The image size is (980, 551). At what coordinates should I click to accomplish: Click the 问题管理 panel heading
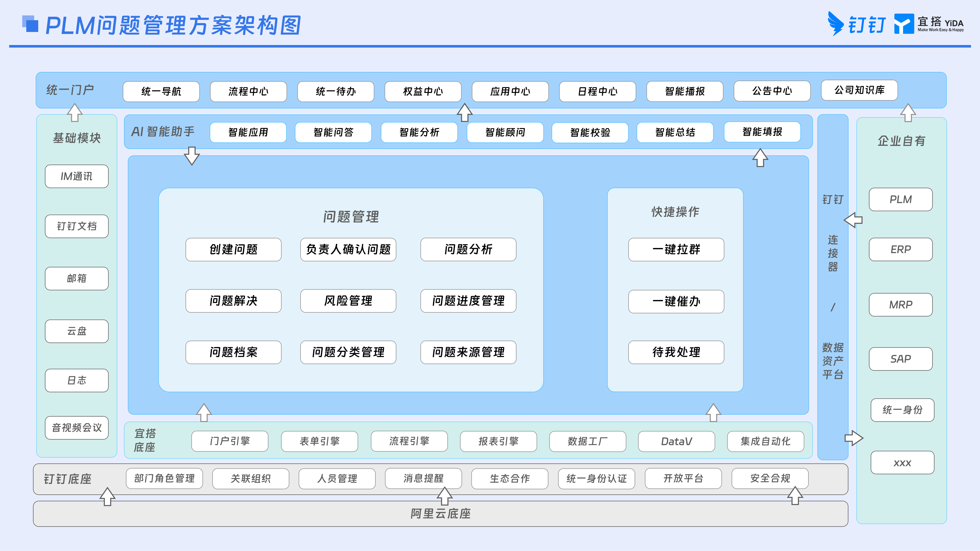(x=351, y=217)
